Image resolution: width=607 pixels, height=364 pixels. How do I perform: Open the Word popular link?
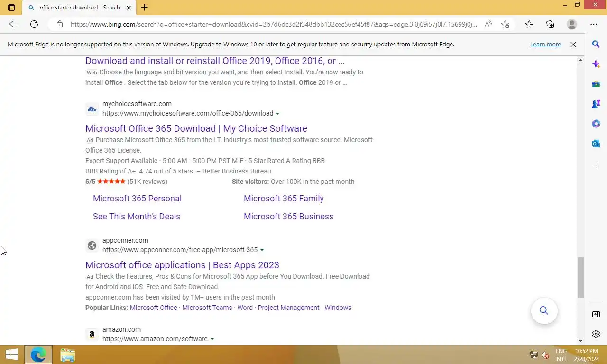[245, 308]
